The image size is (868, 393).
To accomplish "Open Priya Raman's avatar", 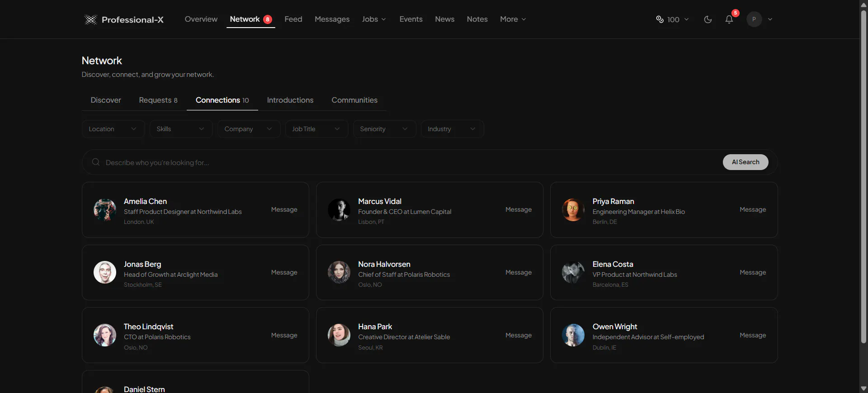I will (x=573, y=210).
